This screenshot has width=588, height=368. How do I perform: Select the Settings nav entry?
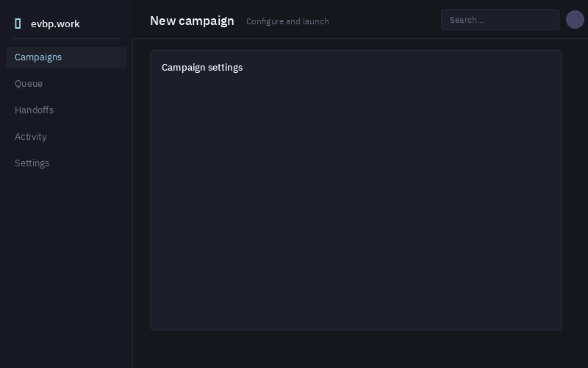(x=66, y=163)
